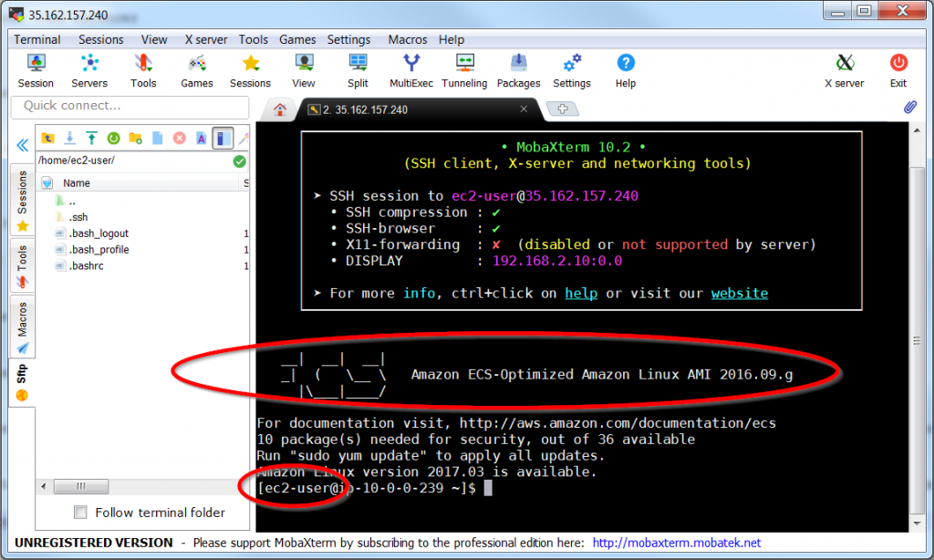Image resolution: width=934 pixels, height=560 pixels.
Task: Click the X server toolbar button
Action: pyautogui.click(x=844, y=70)
